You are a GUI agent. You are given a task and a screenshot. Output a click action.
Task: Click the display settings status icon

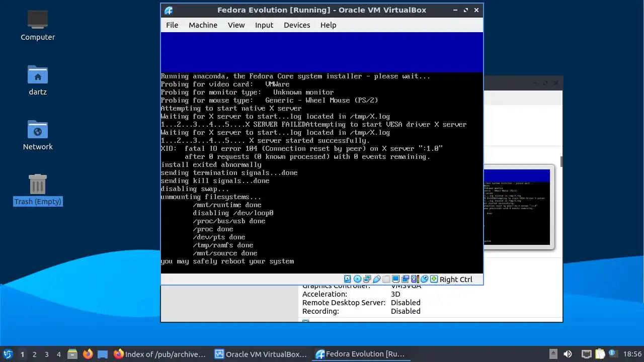(395, 279)
